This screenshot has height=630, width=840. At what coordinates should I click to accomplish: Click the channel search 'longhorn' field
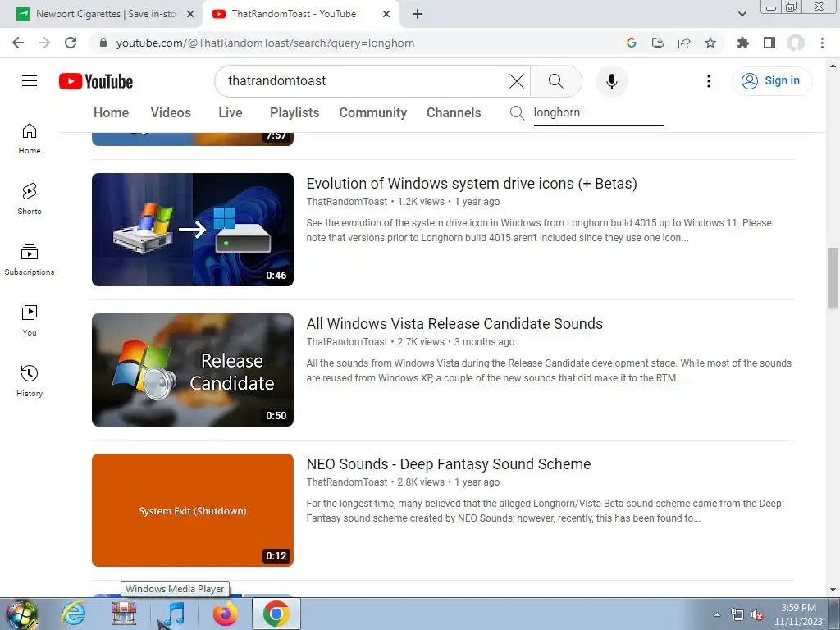click(599, 113)
